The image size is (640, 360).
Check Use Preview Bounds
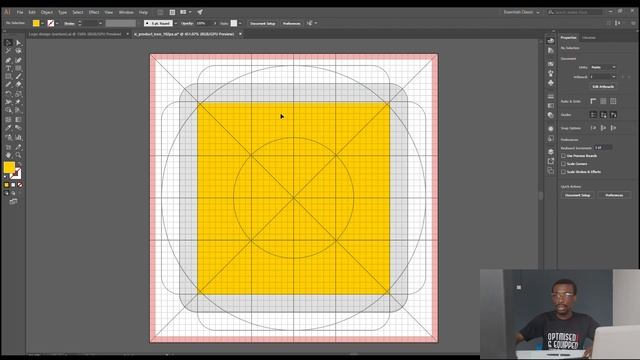coord(563,156)
